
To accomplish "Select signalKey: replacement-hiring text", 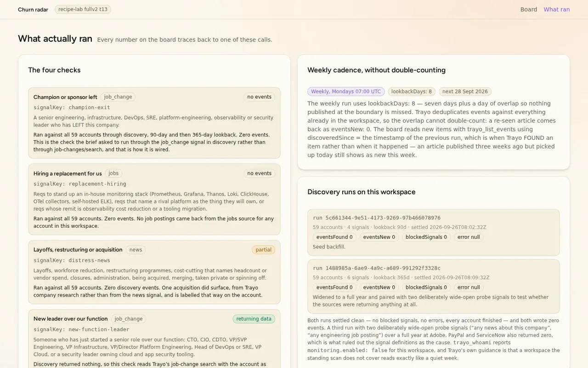I will [79, 184].
